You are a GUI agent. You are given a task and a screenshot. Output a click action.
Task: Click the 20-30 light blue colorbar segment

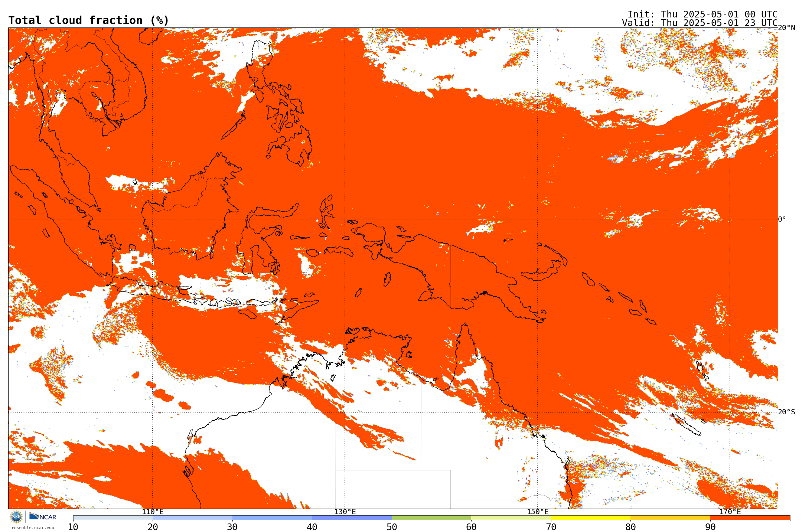pos(192,518)
